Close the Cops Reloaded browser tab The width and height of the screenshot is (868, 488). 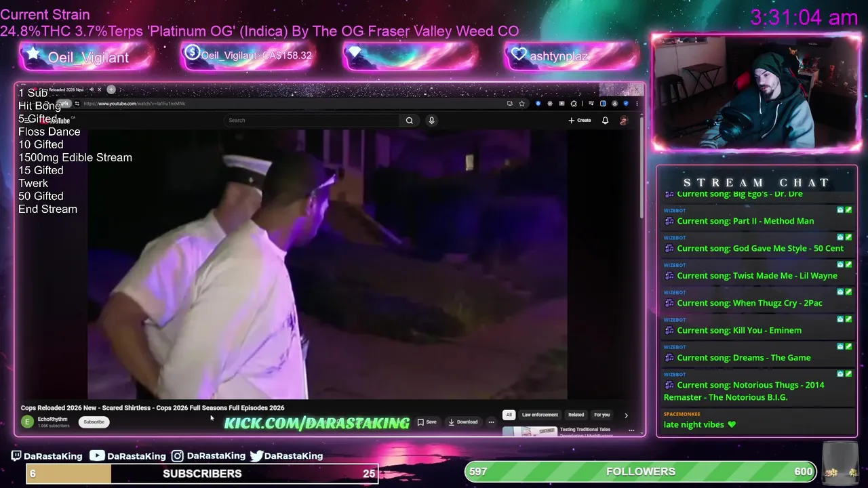(99, 89)
